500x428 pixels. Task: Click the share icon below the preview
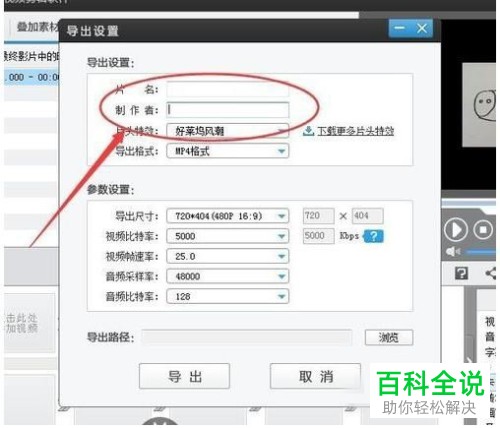[491, 273]
